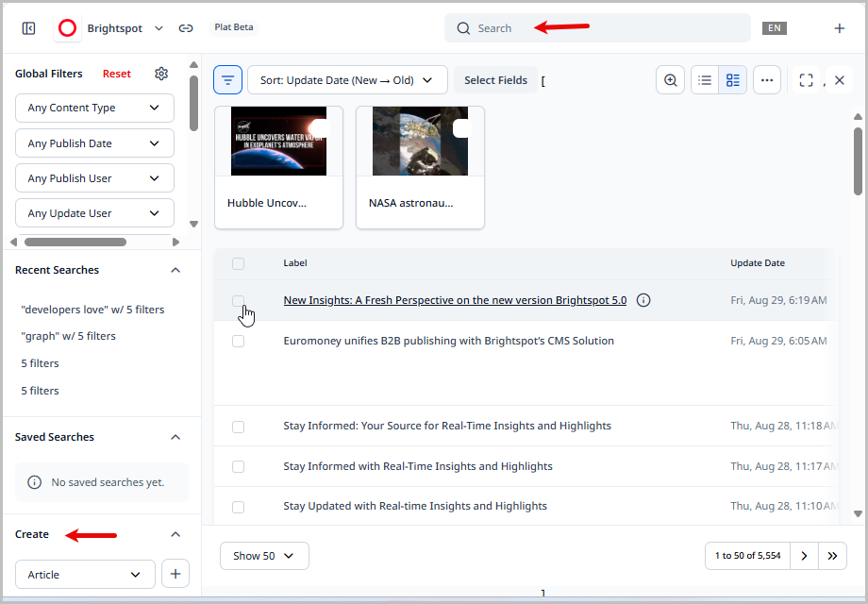Toggle the filters panel icon beside Sort
Viewport: 868px width, 604px height.
(x=227, y=79)
